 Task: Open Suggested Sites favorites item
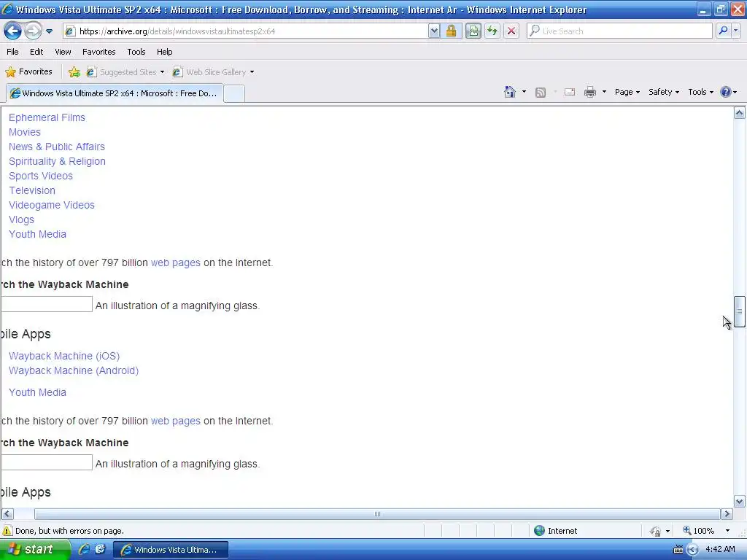click(125, 72)
